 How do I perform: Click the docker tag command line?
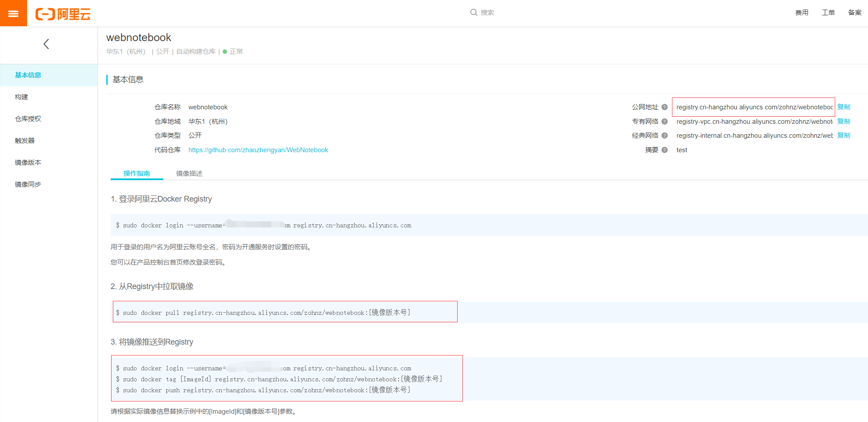coord(279,379)
